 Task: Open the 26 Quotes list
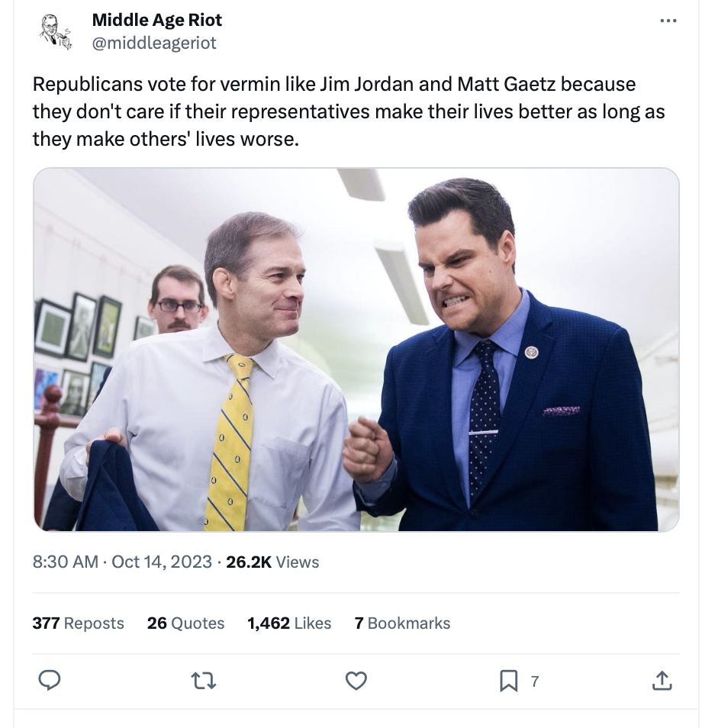point(185,623)
